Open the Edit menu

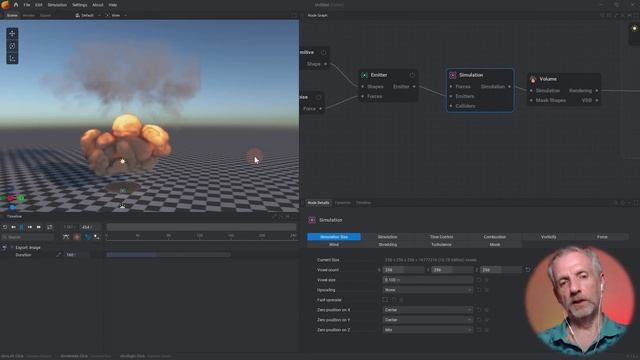pos(38,5)
